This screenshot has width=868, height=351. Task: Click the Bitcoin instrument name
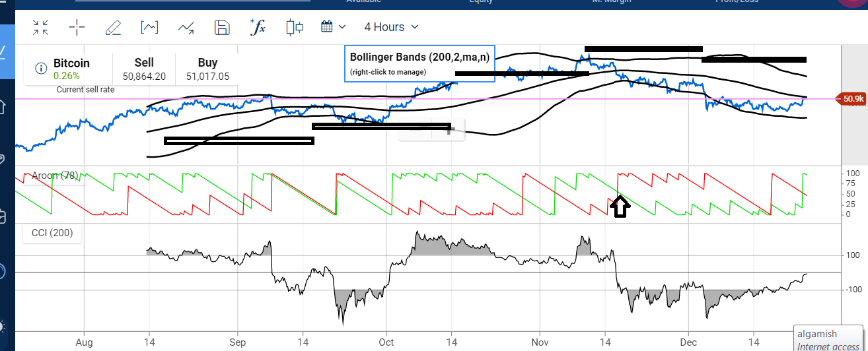(x=71, y=63)
